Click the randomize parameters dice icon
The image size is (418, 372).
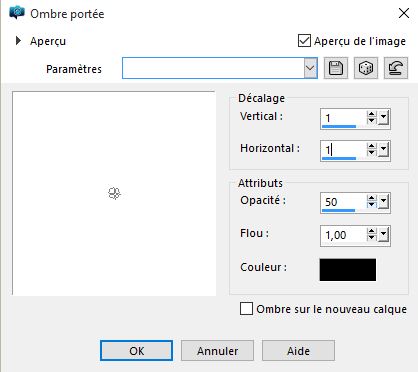[366, 68]
